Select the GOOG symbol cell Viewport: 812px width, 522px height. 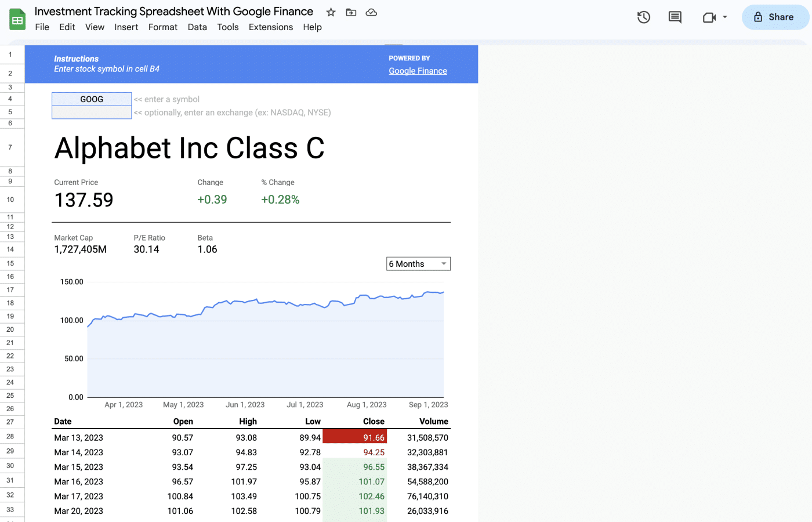[92, 99]
